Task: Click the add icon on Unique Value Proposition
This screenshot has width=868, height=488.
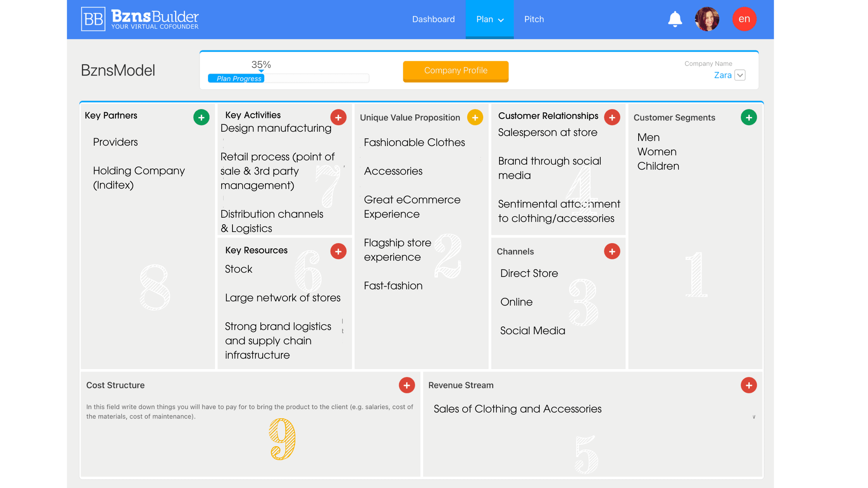Action: 475,117
